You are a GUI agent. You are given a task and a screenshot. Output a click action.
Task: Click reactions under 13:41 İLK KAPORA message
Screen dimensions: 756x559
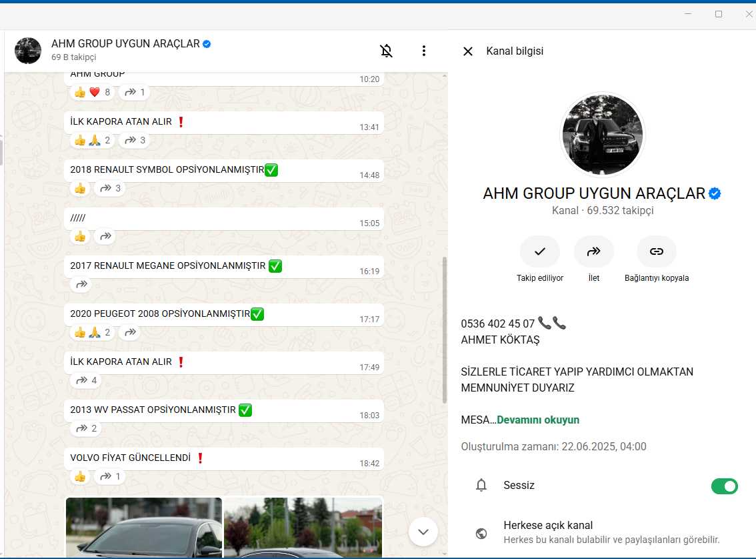pos(93,140)
